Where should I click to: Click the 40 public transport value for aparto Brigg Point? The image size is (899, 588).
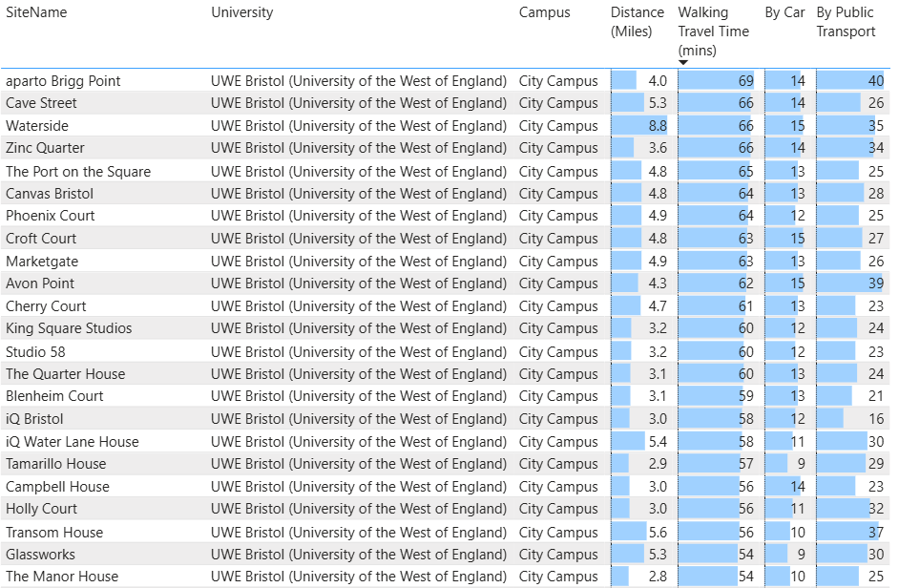(876, 81)
